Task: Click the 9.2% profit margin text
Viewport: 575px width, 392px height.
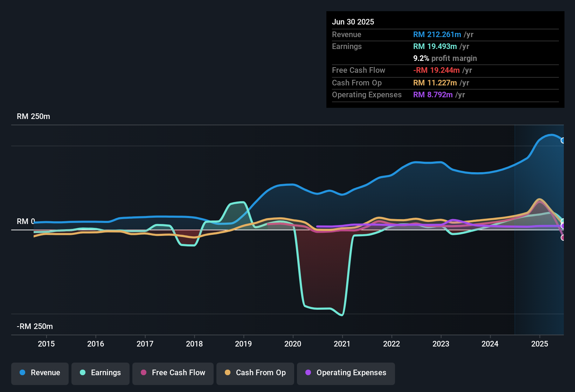Action: pyautogui.click(x=445, y=58)
